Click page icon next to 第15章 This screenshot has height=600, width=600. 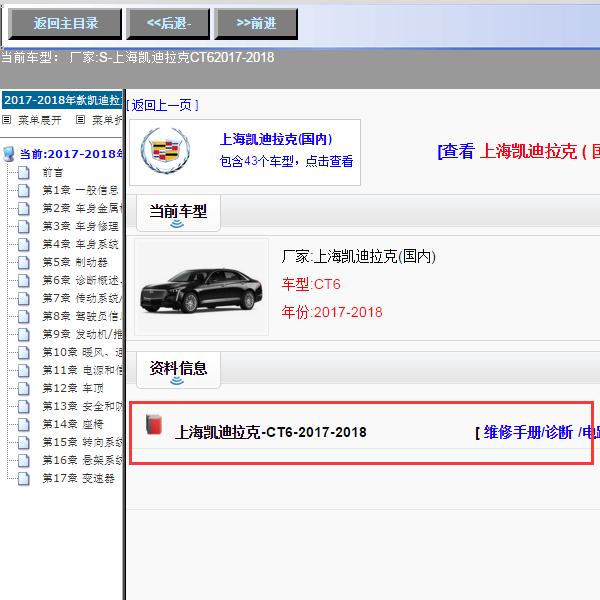tap(24, 442)
